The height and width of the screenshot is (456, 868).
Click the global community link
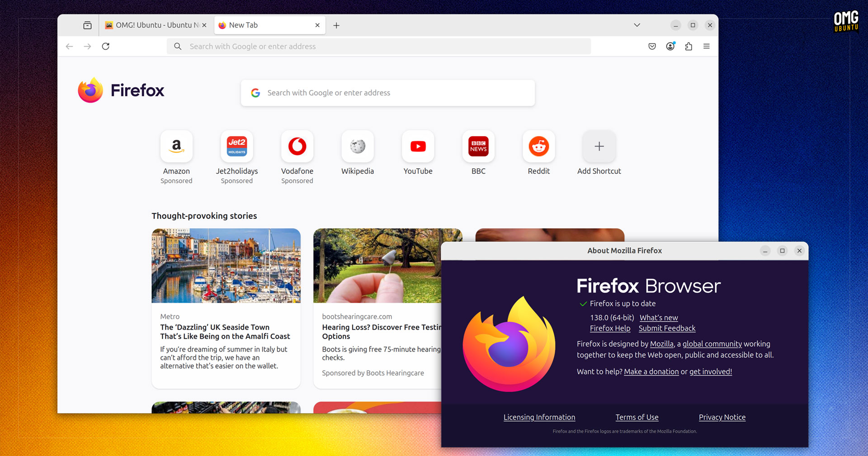712,344
